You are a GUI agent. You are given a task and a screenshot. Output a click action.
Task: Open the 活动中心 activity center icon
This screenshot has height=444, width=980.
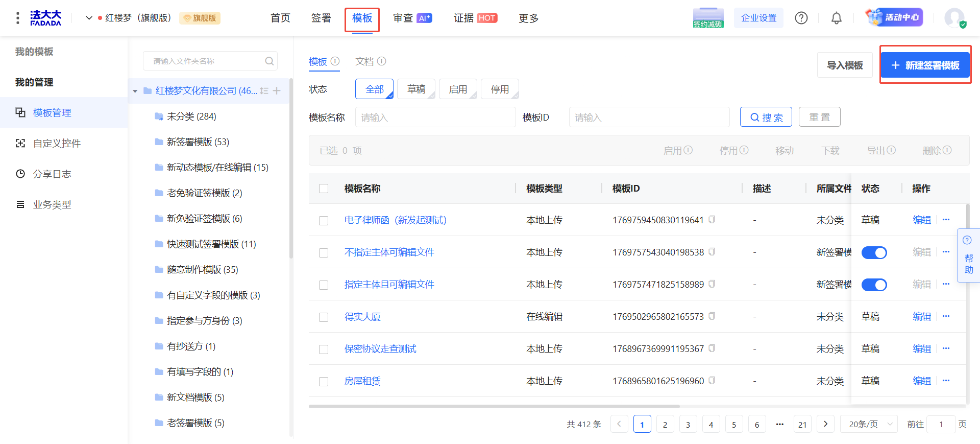coord(894,17)
